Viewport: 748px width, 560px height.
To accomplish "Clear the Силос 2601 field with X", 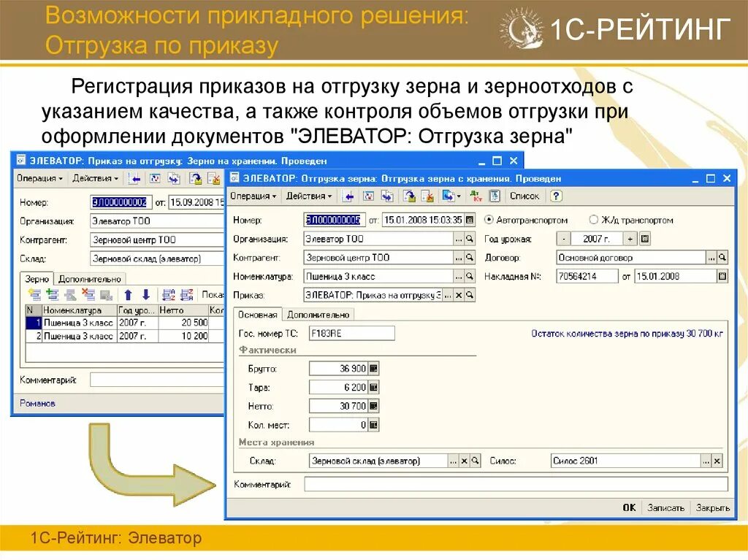I will click(x=717, y=461).
